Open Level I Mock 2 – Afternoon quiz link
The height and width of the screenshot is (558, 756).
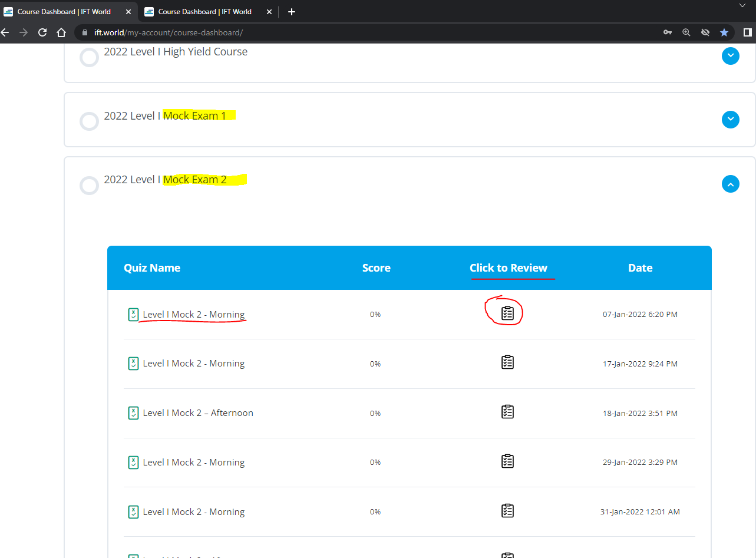[198, 413]
